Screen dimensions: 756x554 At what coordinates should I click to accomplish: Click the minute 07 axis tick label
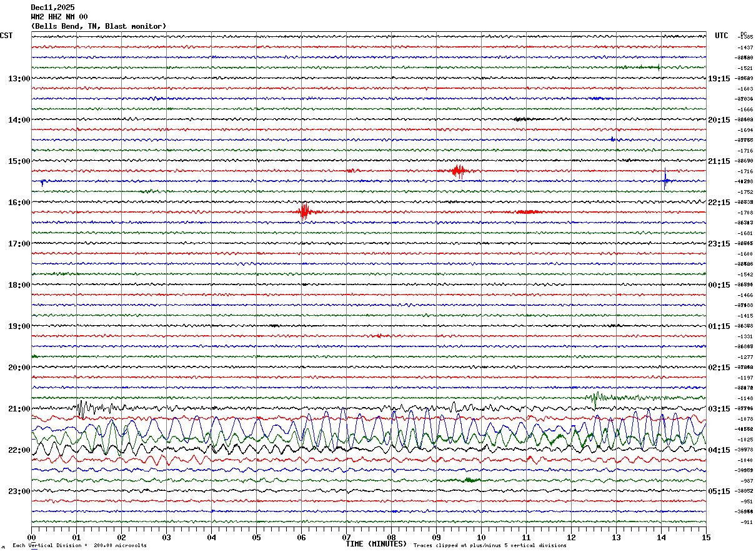(347, 537)
